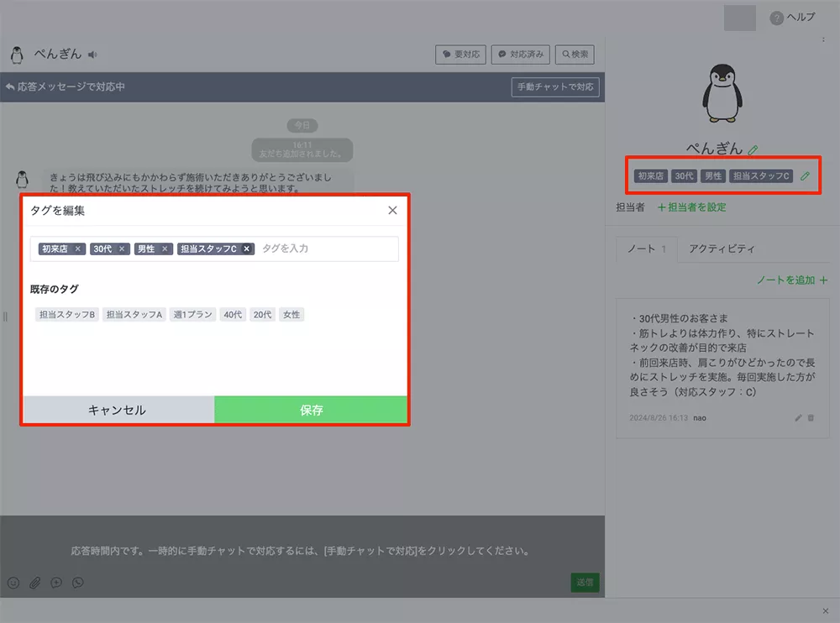Screen dimensions: 840x623
Task: Select the existing 担当スタッフA tag
Action: coord(134,315)
